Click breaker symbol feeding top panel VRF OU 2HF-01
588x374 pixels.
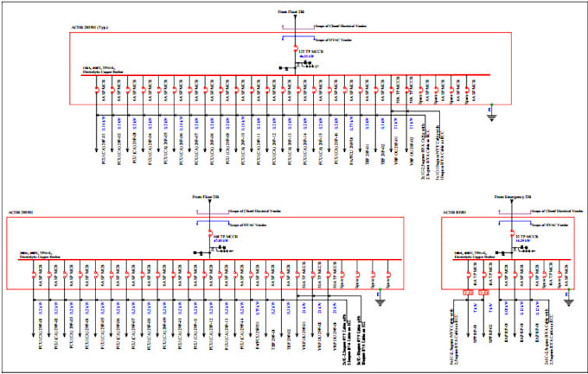(391, 90)
